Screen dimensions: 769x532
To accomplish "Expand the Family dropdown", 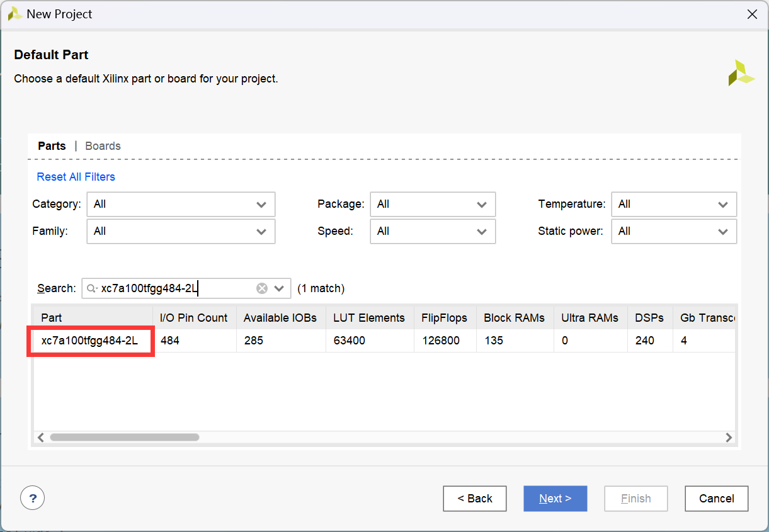I will [x=181, y=231].
